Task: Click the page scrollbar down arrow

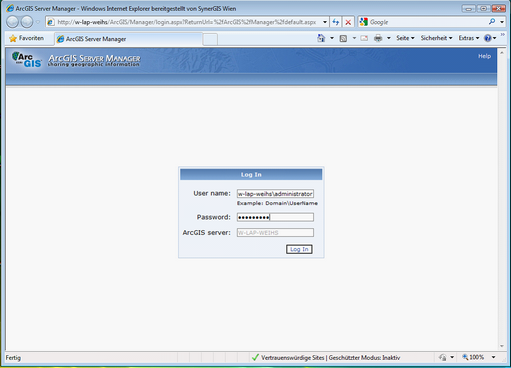Action: coord(502,346)
